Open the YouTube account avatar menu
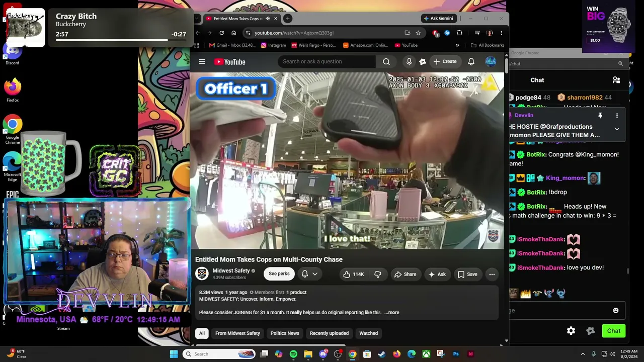Image resolution: width=644 pixels, height=362 pixels. click(x=491, y=62)
